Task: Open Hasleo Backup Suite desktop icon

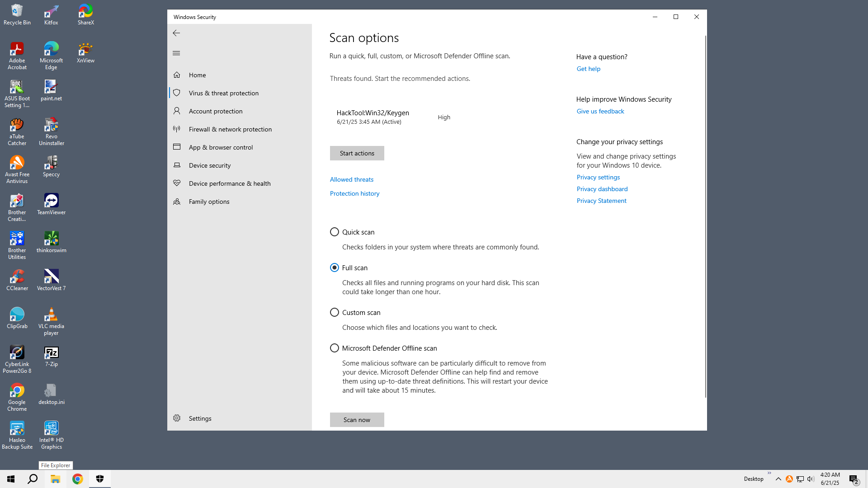Action: click(x=17, y=436)
